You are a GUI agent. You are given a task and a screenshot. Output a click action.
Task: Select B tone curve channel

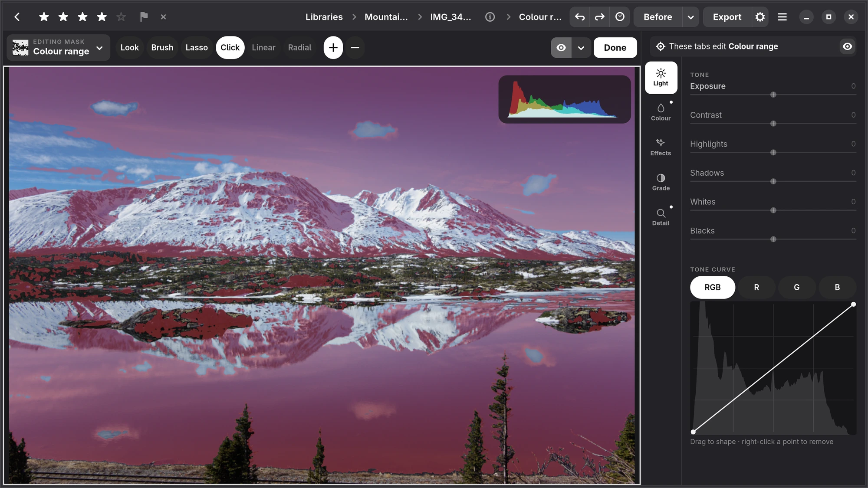tap(837, 287)
